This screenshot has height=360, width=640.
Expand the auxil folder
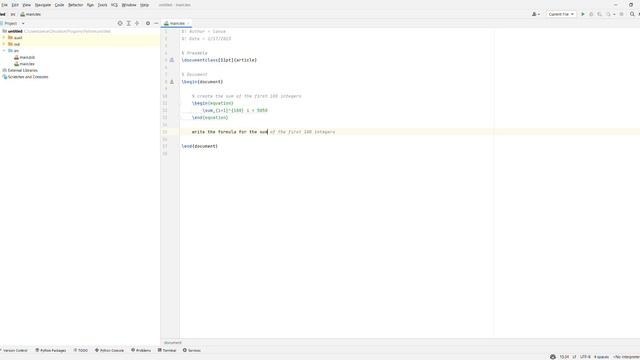[x=4, y=38]
